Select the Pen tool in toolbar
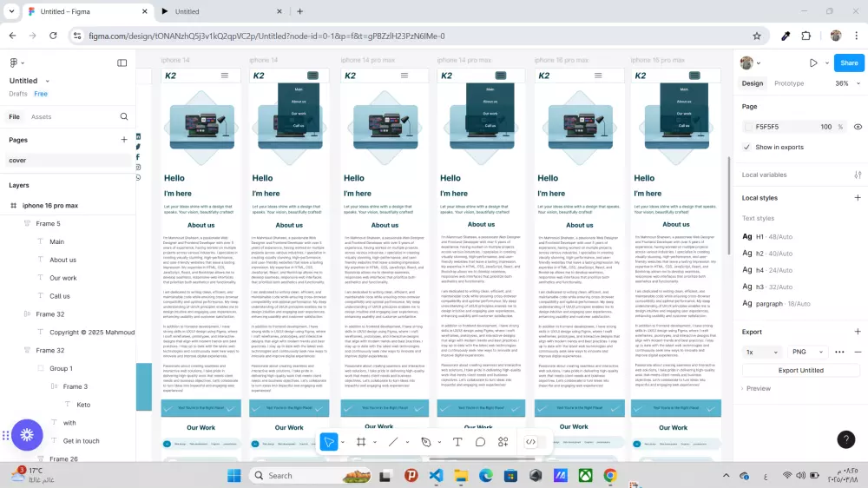The height and width of the screenshot is (488, 868). click(x=425, y=442)
